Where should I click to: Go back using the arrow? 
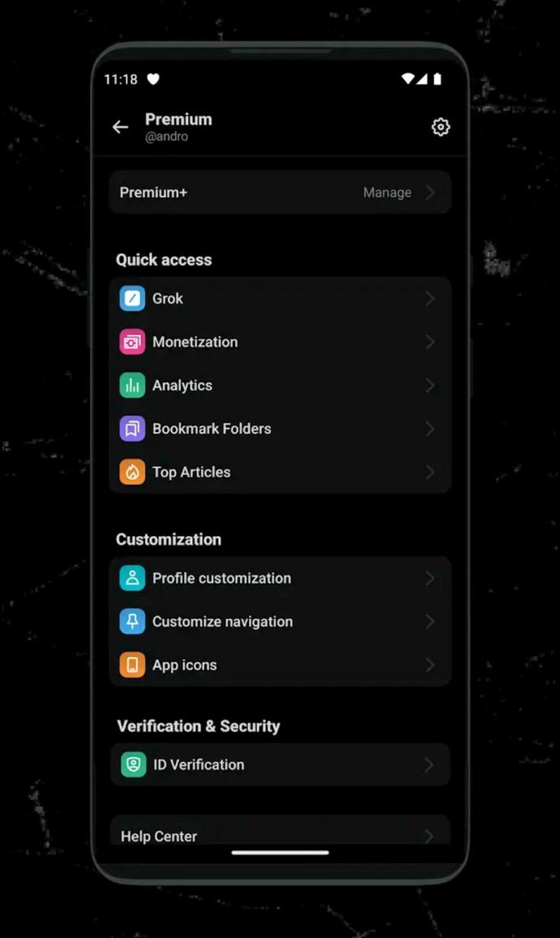(x=120, y=126)
